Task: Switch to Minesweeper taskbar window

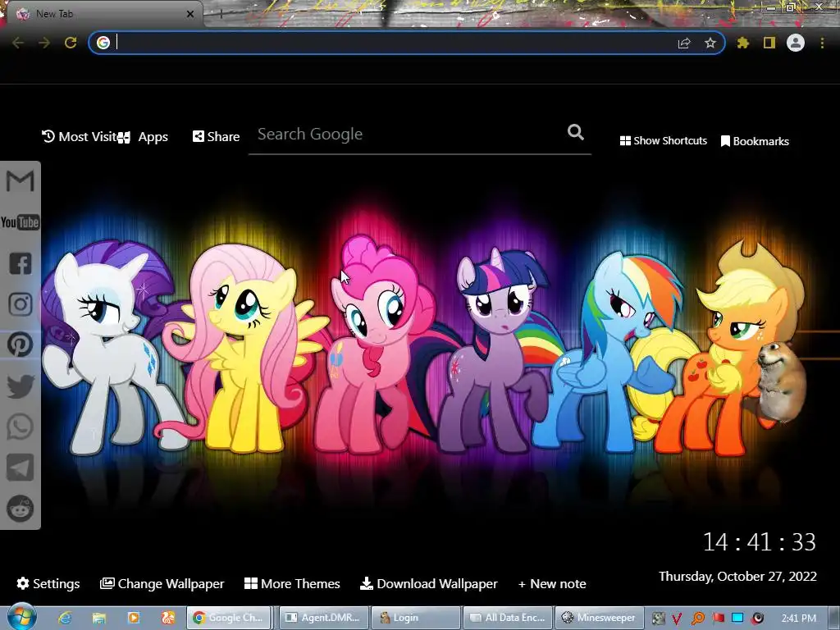Action: click(x=599, y=618)
